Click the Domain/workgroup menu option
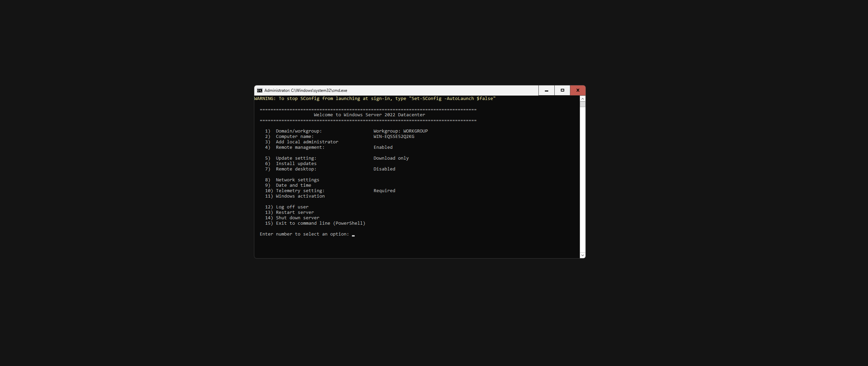Image resolution: width=868 pixels, height=366 pixels. [298, 131]
